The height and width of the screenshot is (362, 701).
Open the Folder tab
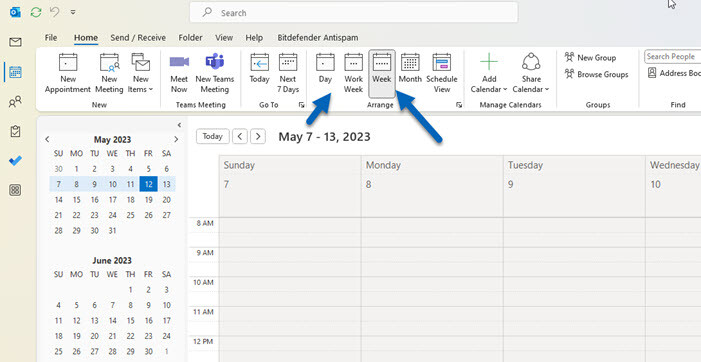pos(190,38)
